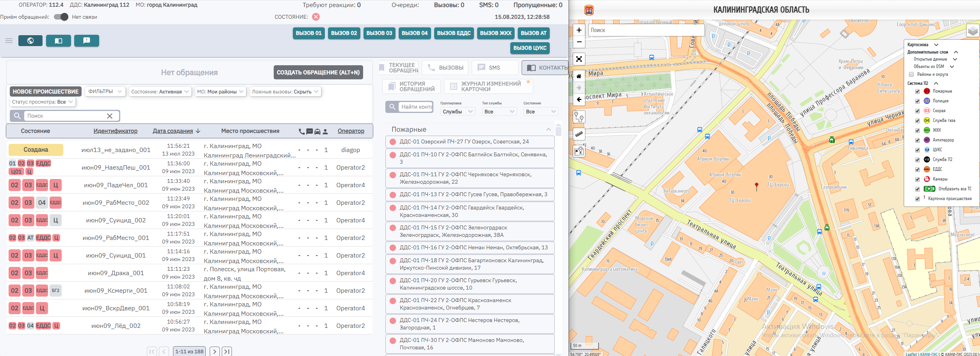Go to the last page of incidents
Image resolution: width=980 pixels, height=356 pixels.
(x=227, y=351)
